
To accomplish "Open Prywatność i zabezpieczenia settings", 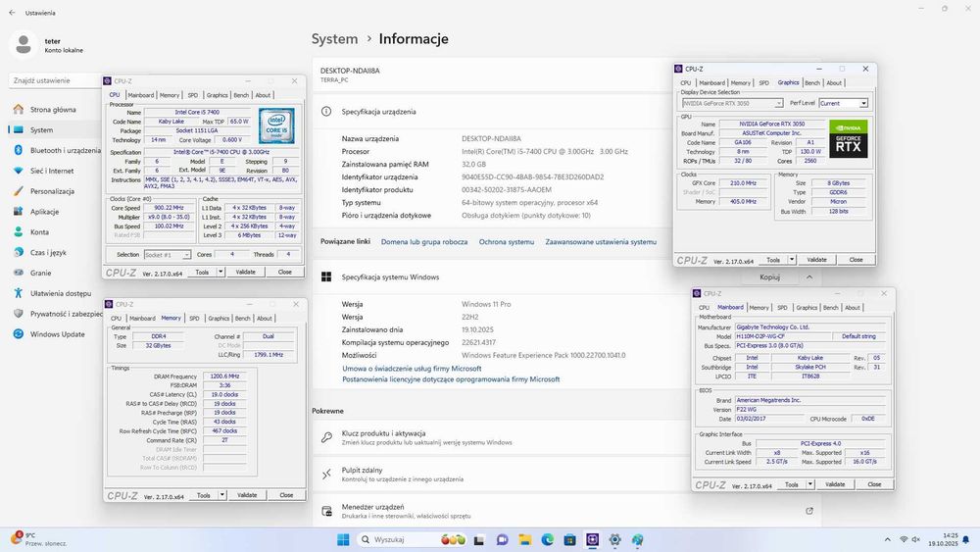I will tap(56, 314).
